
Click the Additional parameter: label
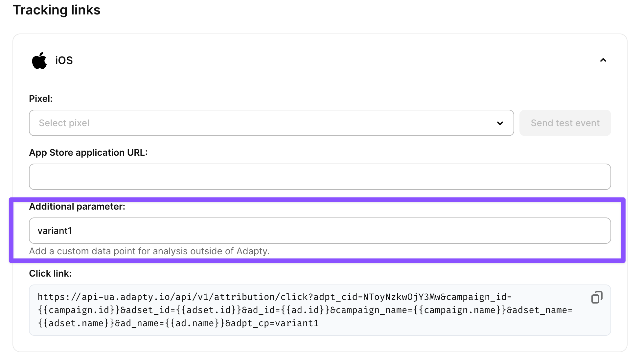click(x=77, y=206)
